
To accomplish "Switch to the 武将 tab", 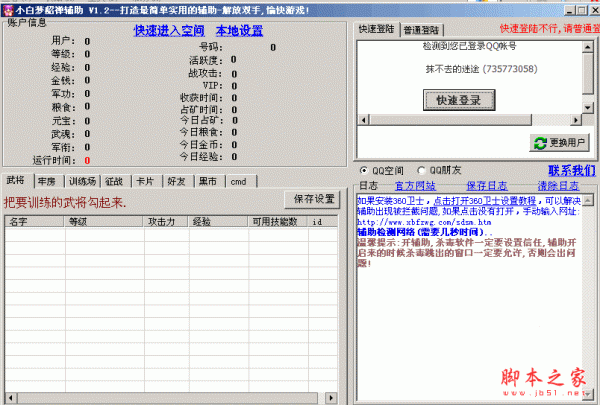I will coord(16,180).
